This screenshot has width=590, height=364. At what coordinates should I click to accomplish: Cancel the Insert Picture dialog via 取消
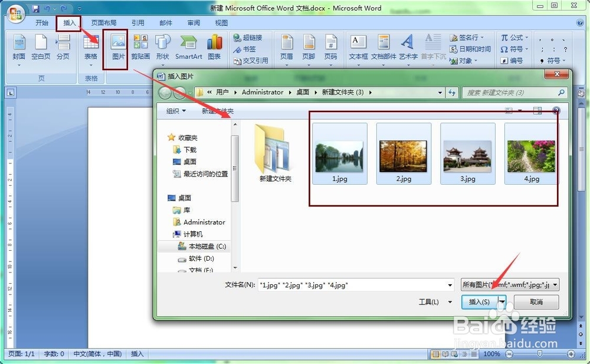(536, 301)
